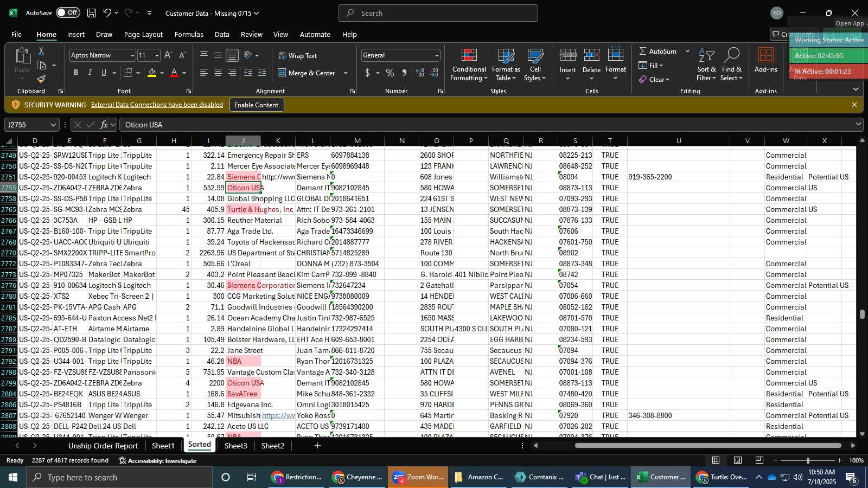Viewport: 868px width, 488px height.
Task: Click the Save icon in title bar
Action: pyautogui.click(x=92, y=13)
